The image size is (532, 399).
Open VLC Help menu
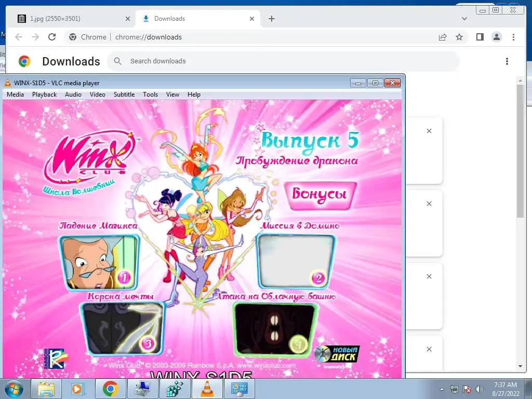(x=194, y=95)
